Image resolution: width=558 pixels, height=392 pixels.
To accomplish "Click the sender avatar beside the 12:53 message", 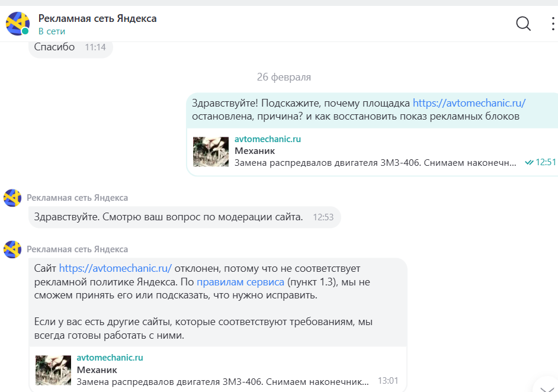I will pos(12,198).
